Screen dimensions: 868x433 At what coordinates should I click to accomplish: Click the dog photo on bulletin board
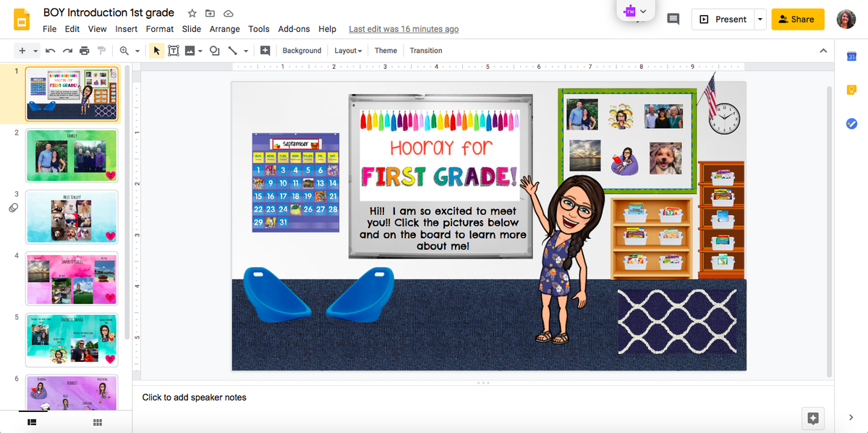(665, 158)
